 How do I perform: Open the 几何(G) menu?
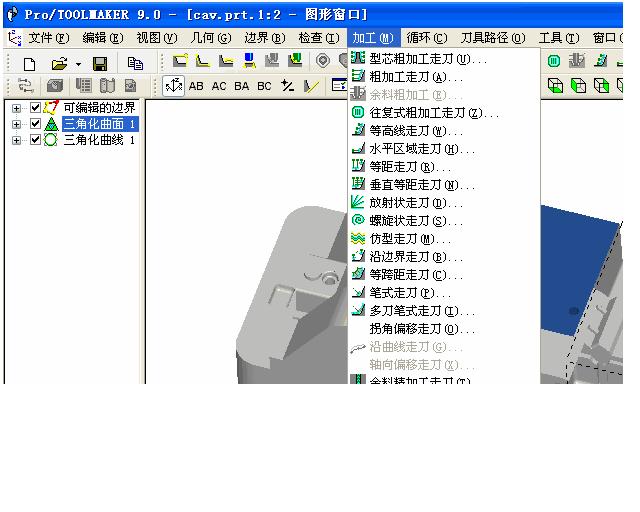211,38
